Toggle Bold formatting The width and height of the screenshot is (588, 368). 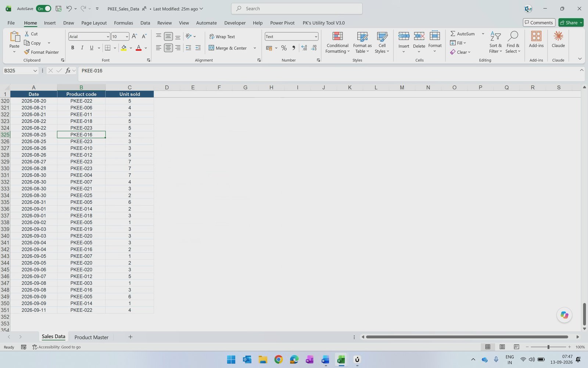(73, 47)
